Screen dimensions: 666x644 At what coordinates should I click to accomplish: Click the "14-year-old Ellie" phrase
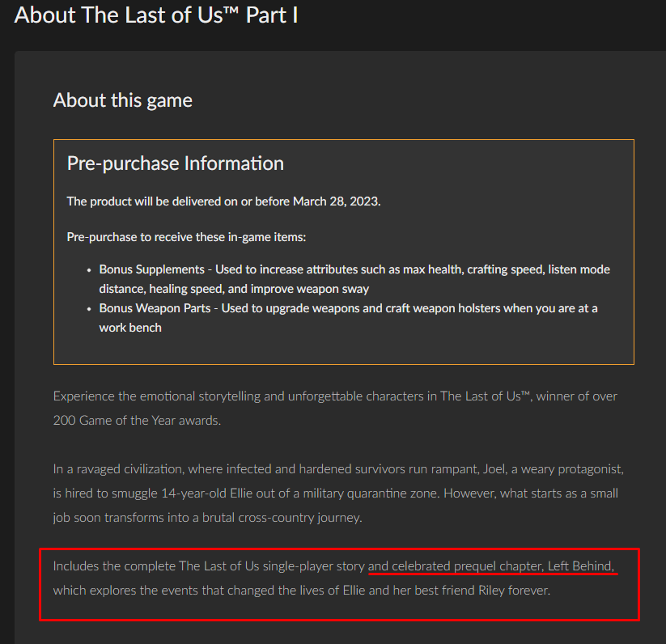(208, 494)
